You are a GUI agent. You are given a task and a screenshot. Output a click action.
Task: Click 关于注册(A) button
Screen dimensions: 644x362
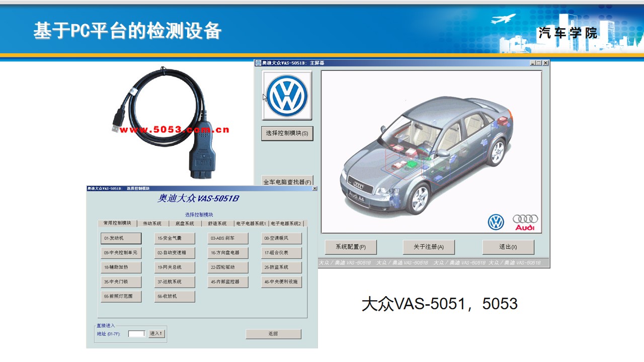click(429, 247)
